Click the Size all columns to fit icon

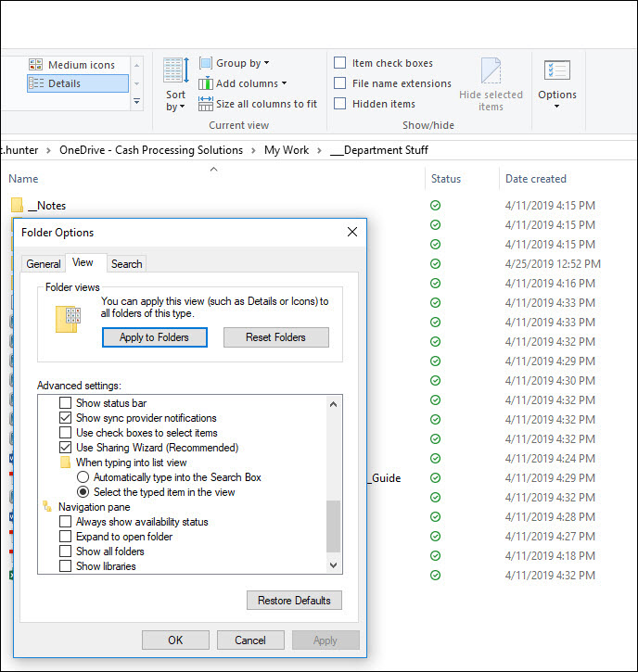206,105
